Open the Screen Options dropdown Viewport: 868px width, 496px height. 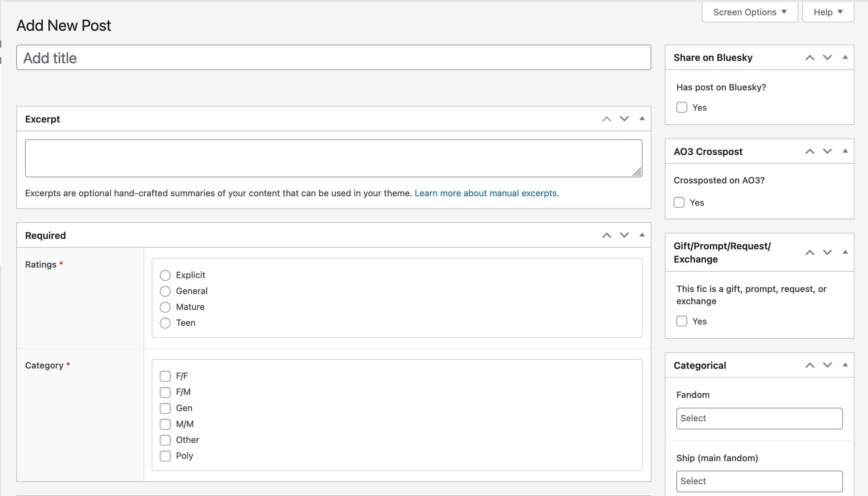750,12
